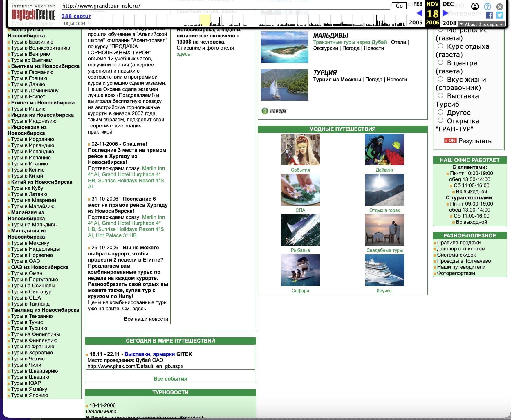This screenshot has height=420, width=511.
Task: Click 'здесь.' hotel description link
Action: pos(184,54)
